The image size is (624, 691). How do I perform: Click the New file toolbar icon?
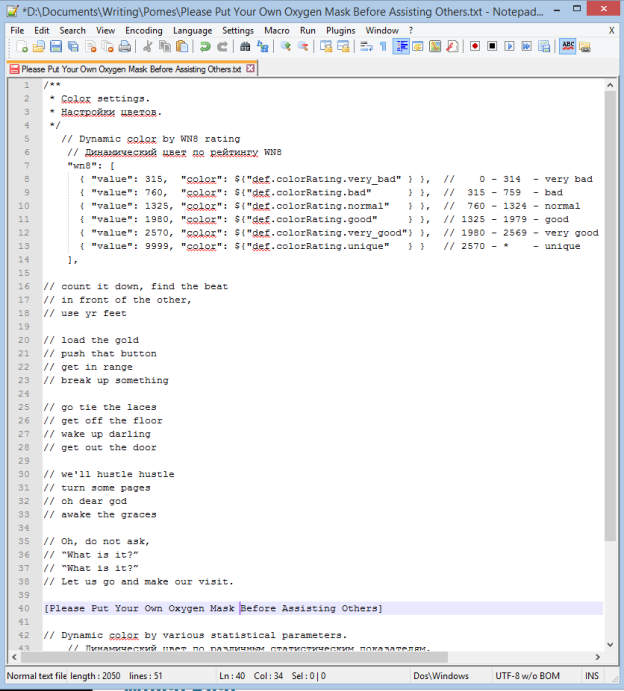(22, 47)
